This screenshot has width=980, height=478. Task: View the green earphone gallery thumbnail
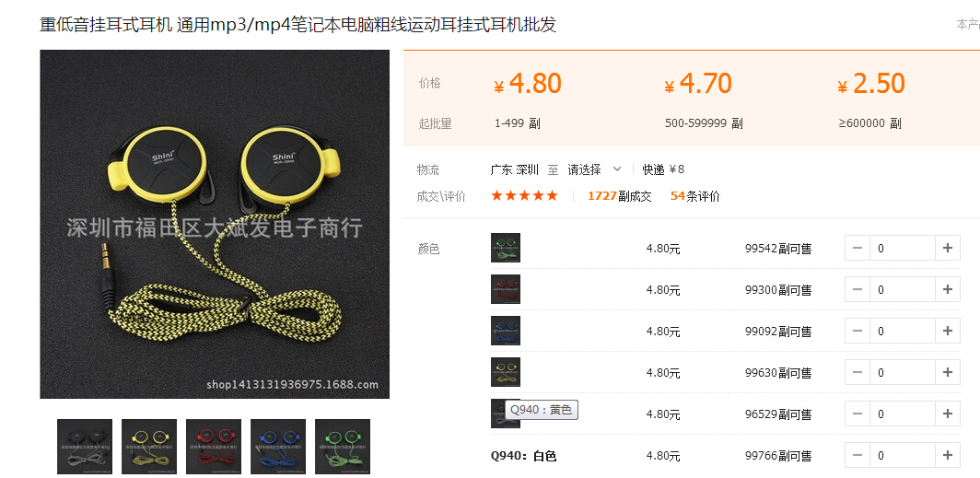tap(343, 447)
